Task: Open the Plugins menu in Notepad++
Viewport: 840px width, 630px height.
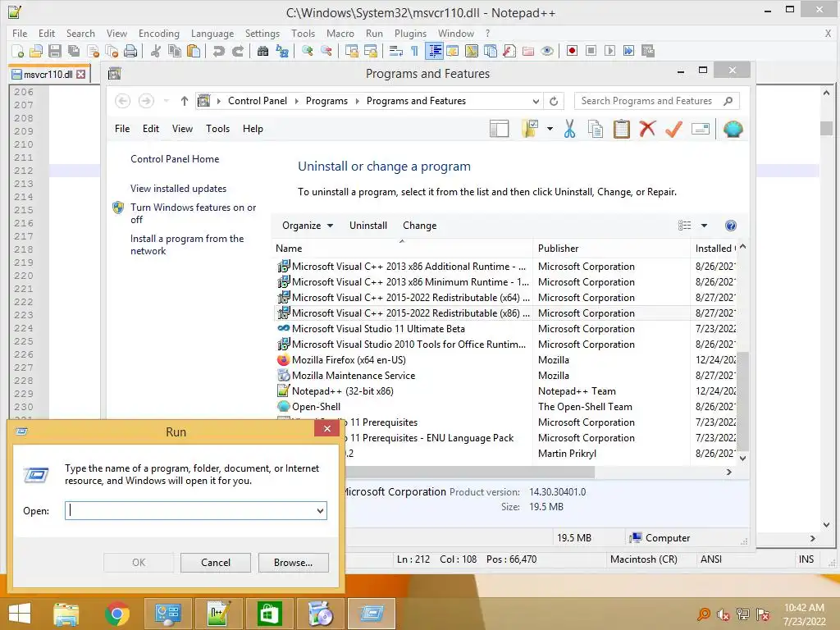Action: pos(410,33)
